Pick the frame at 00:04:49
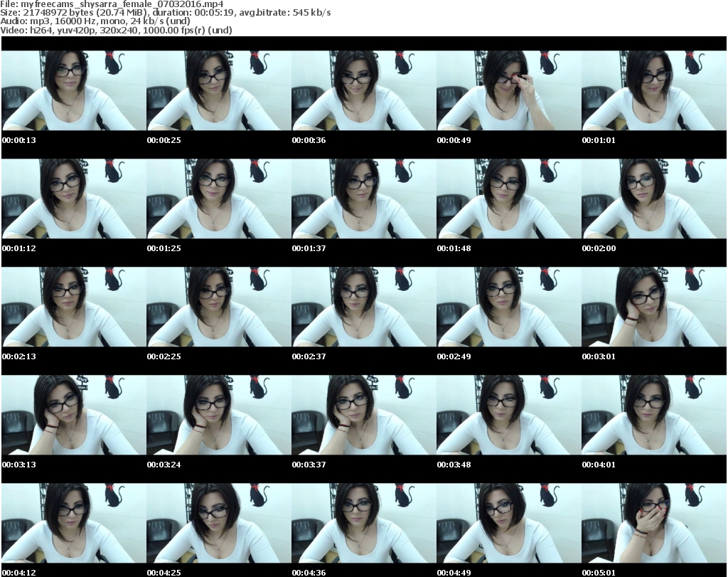The image size is (728, 577). [508, 523]
